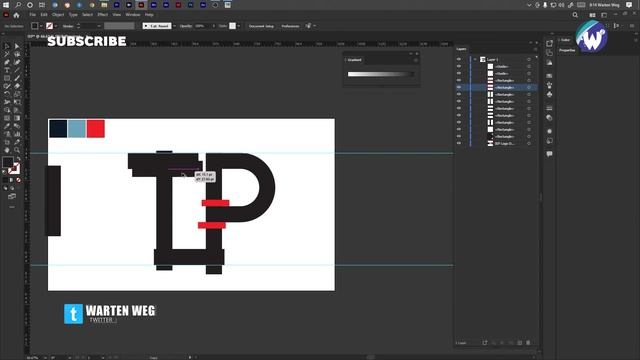Select the Gradient tool in toolbar

[17, 118]
